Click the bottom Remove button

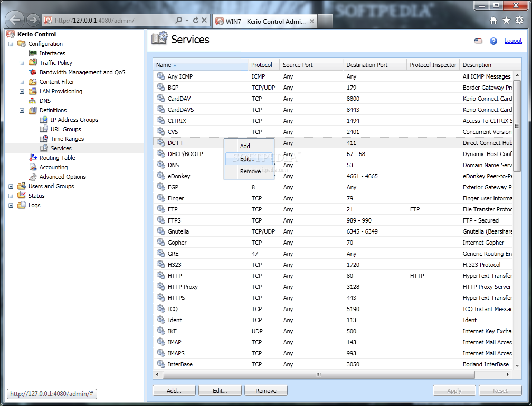click(266, 390)
